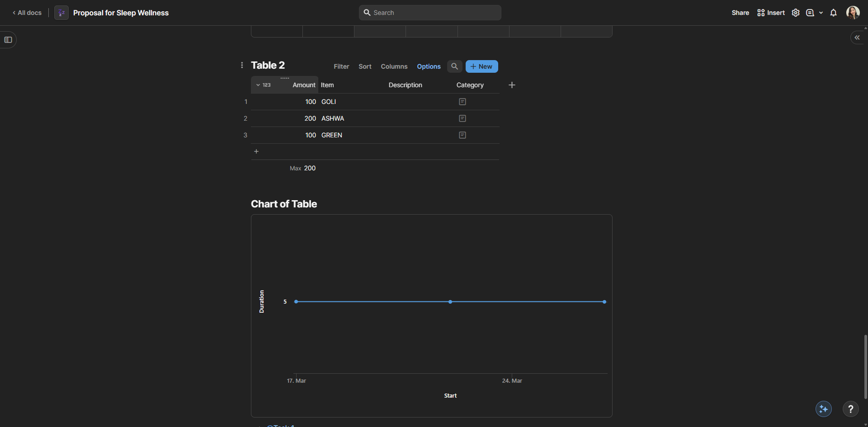Image resolution: width=868 pixels, height=427 pixels.
Task: Toggle the left sidebar panel
Action: [x=8, y=40]
